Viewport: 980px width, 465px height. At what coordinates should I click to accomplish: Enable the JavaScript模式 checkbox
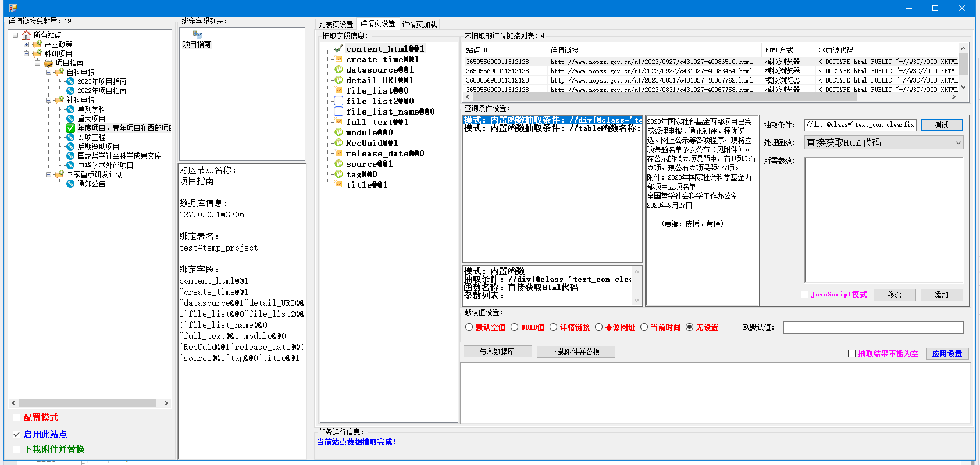pos(805,295)
